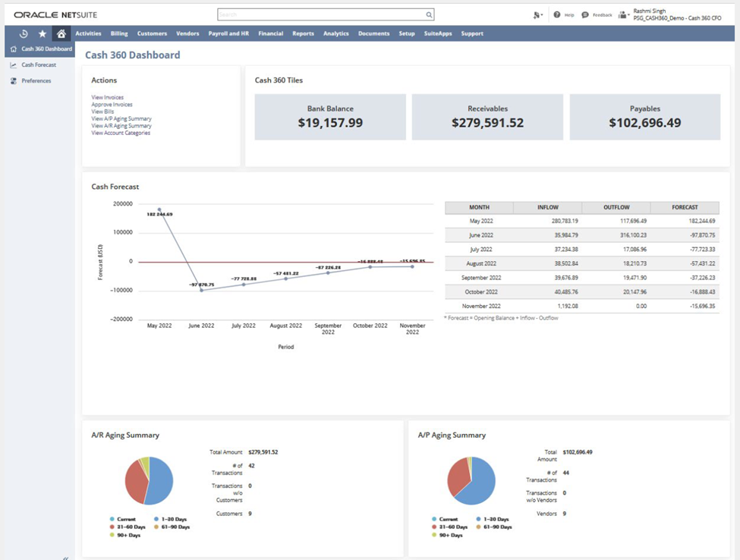
Task: Open the Help question mark icon
Action: coord(557,14)
